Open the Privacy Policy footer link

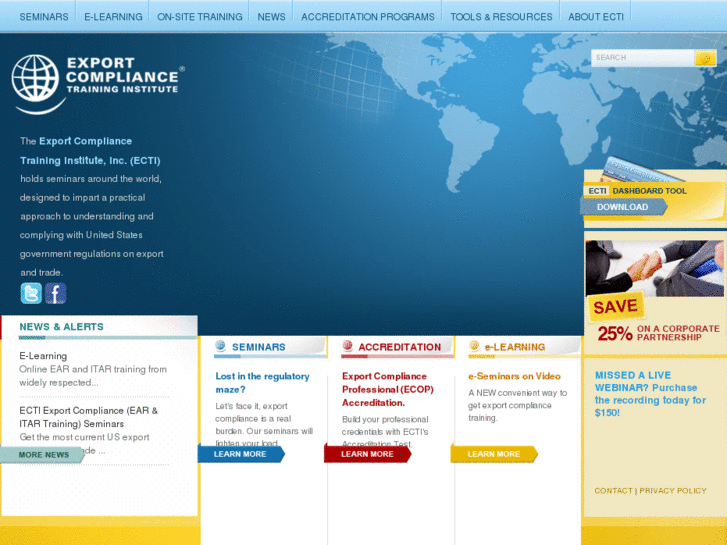click(673, 491)
